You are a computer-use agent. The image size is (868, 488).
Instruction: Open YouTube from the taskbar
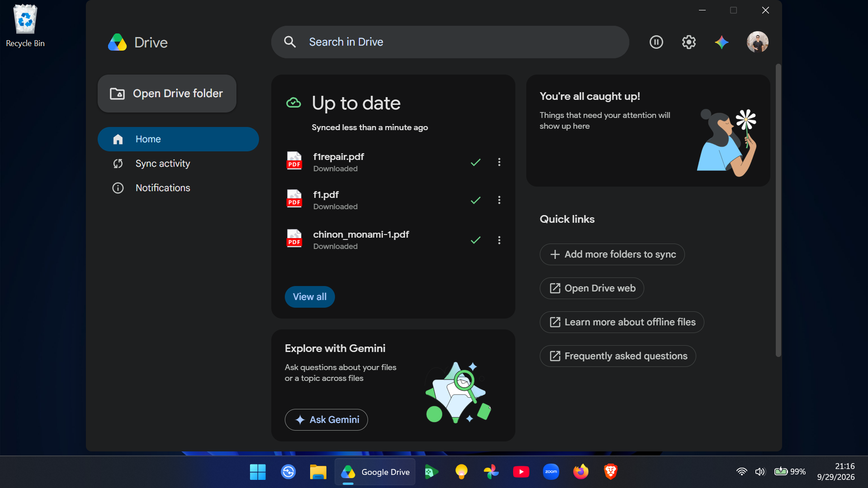click(521, 472)
